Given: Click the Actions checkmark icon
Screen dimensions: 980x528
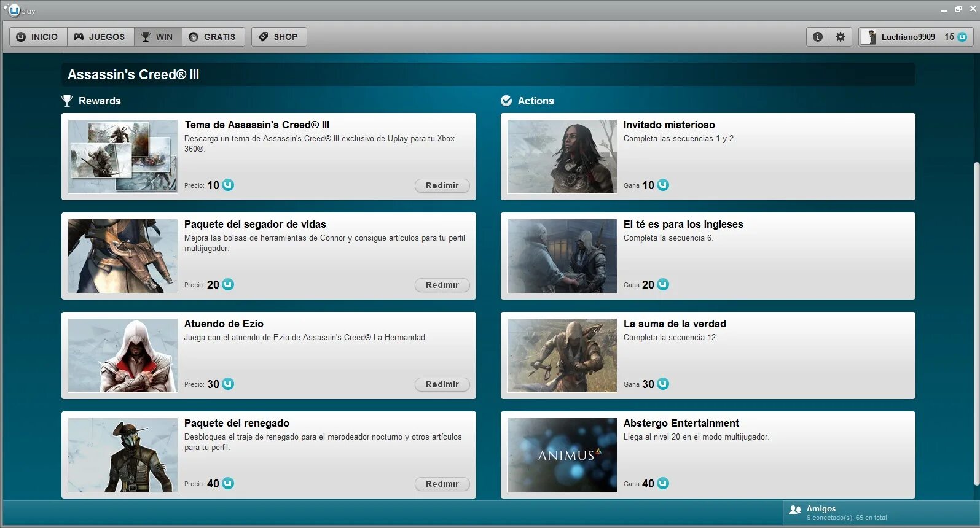Looking at the screenshot, I should click(x=506, y=101).
